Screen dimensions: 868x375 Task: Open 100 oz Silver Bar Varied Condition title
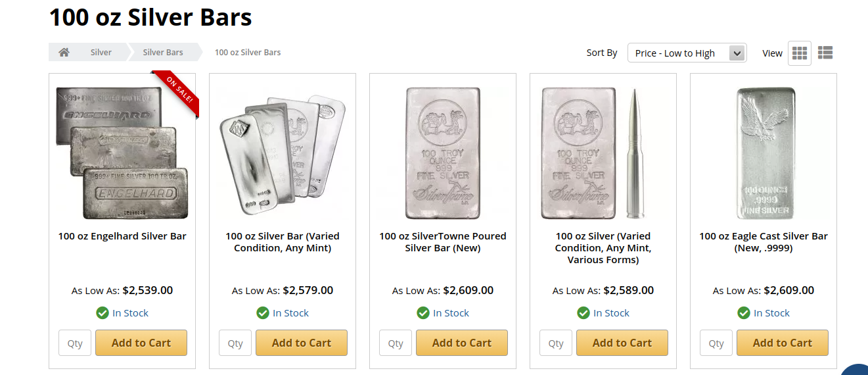coord(283,242)
